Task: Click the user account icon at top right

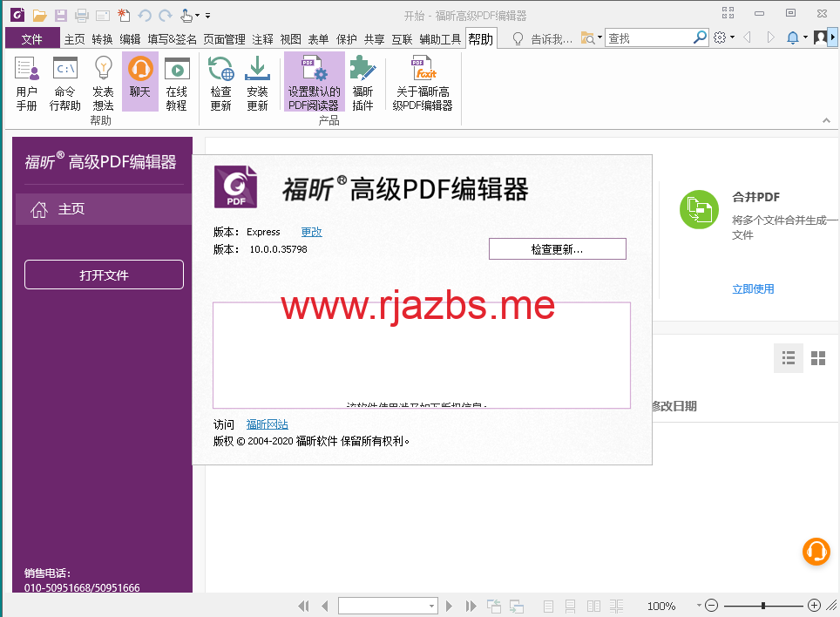Action: (820, 37)
